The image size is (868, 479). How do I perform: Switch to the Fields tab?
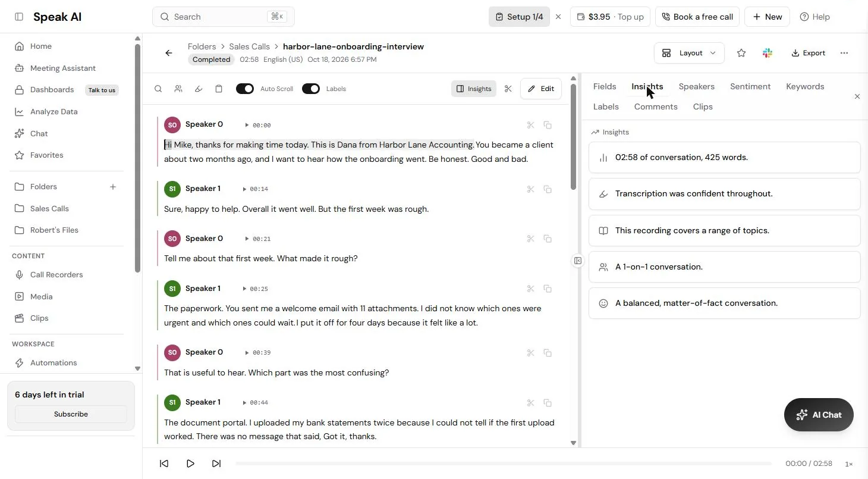605,86
